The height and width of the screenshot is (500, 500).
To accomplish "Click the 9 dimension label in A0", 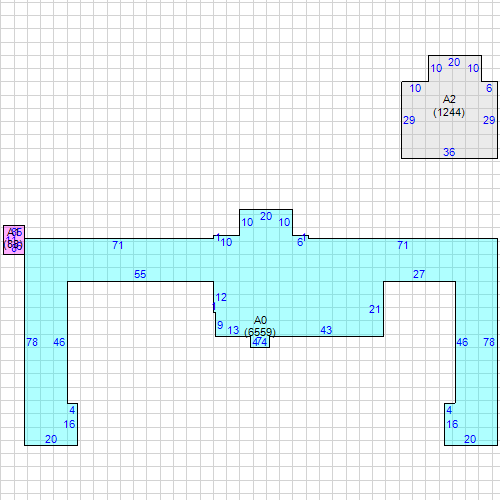I will click(220, 325).
